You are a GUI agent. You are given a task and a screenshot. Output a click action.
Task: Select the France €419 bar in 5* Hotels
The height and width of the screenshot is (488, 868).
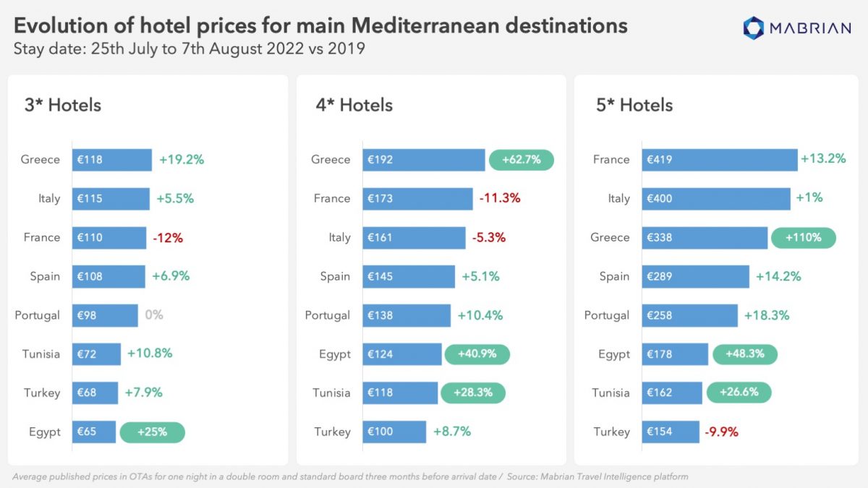719,160
